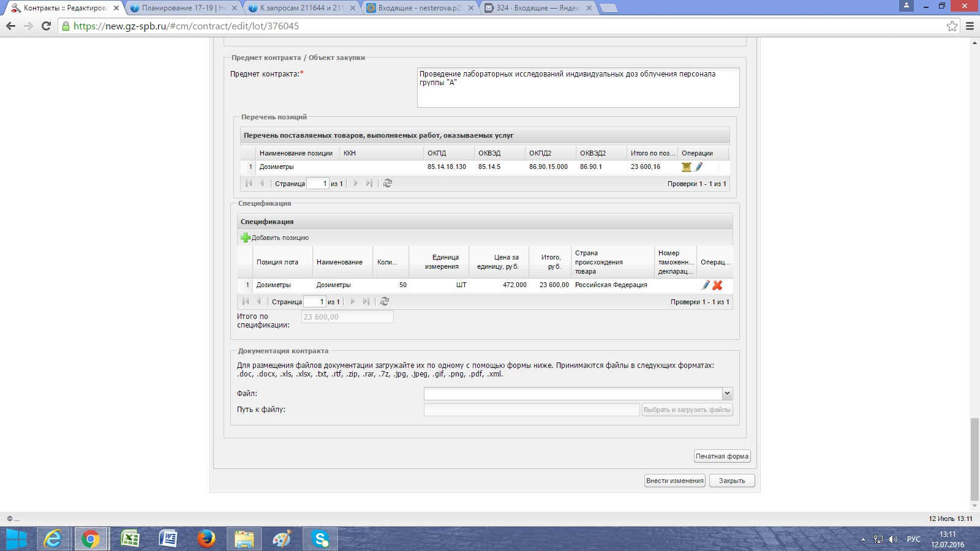Click the page number field in the Спецификация pager
The height and width of the screenshot is (551, 980).
[x=314, y=301]
